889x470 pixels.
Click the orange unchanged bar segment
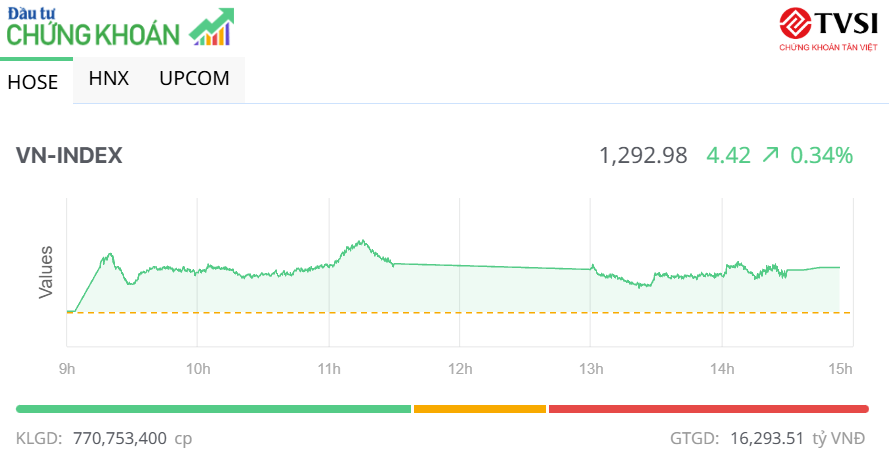click(x=479, y=408)
